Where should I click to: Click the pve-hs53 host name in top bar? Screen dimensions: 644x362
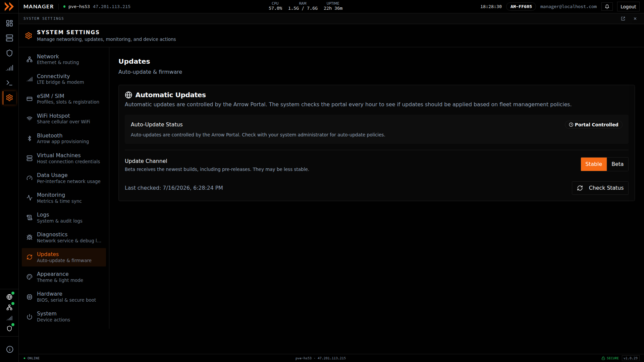click(x=79, y=7)
